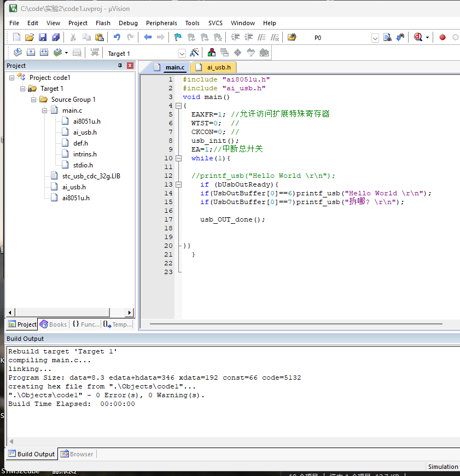Save the current file with the Save icon
The width and height of the screenshot is (460, 476).
tap(43, 37)
